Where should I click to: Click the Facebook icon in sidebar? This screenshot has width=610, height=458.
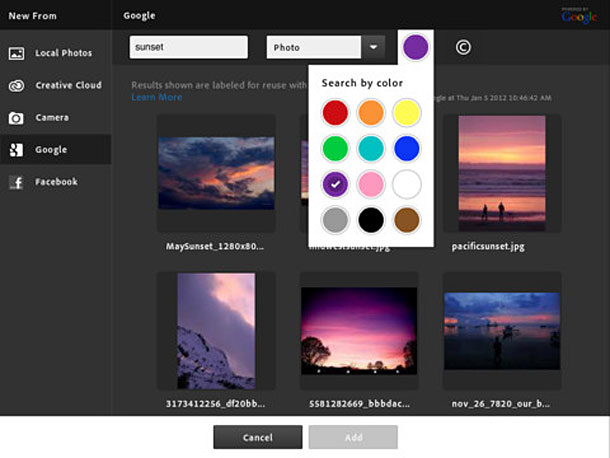tap(16, 182)
